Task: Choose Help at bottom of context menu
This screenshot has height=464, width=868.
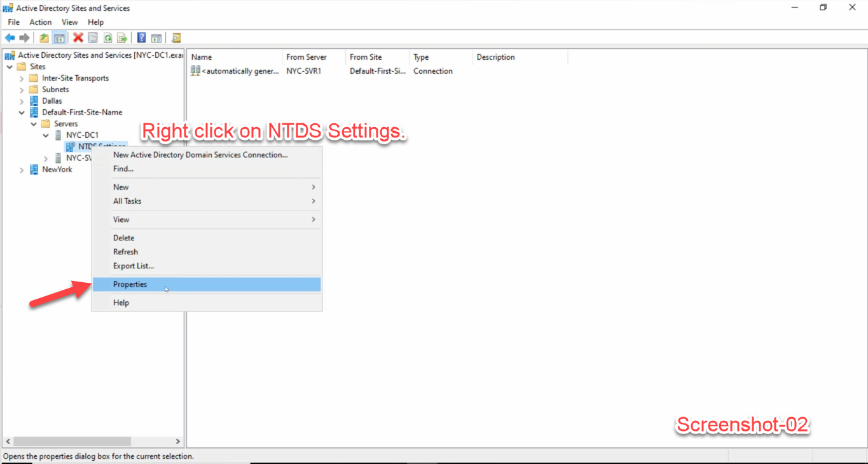Action: point(207,303)
